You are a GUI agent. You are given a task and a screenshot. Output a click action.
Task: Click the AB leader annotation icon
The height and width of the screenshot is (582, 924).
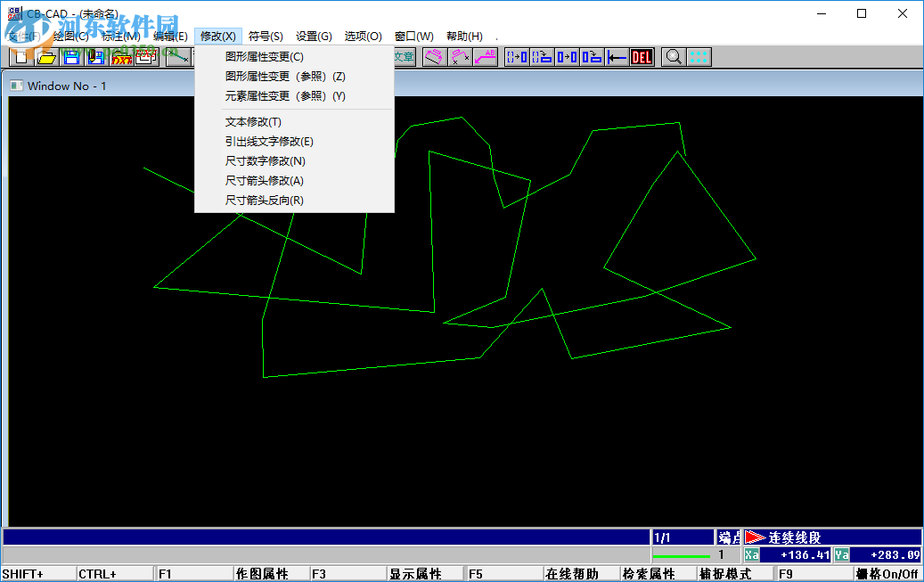[487, 56]
